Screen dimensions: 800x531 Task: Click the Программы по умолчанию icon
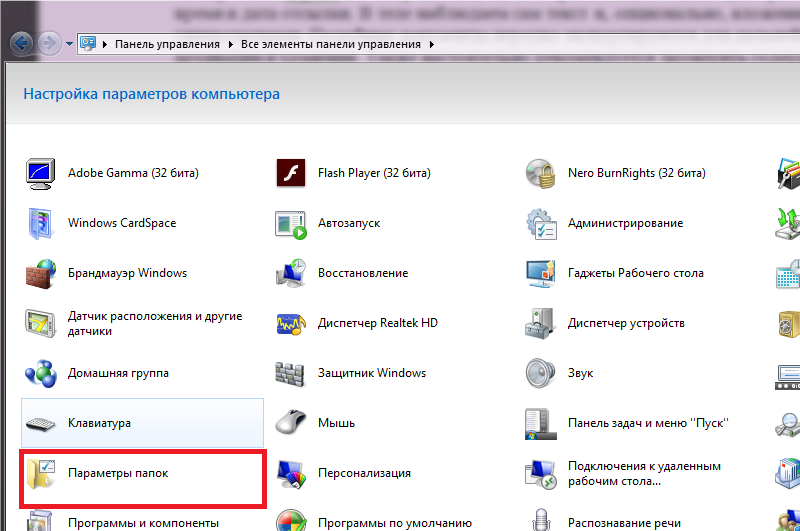point(291,520)
